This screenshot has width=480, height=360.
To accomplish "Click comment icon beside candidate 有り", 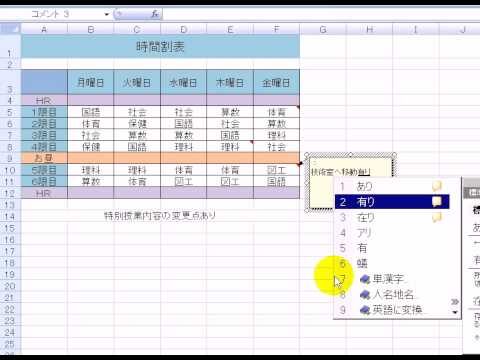I will [437, 202].
